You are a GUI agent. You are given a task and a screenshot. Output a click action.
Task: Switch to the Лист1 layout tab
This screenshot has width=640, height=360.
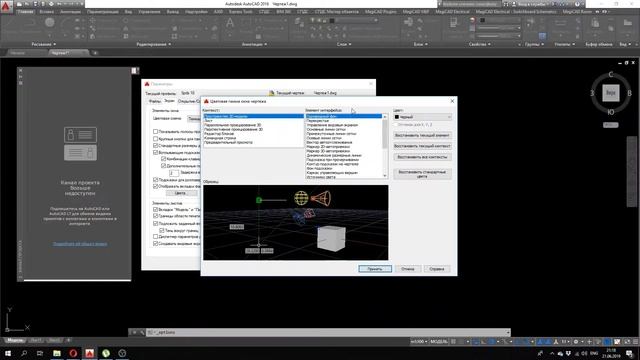36,340
